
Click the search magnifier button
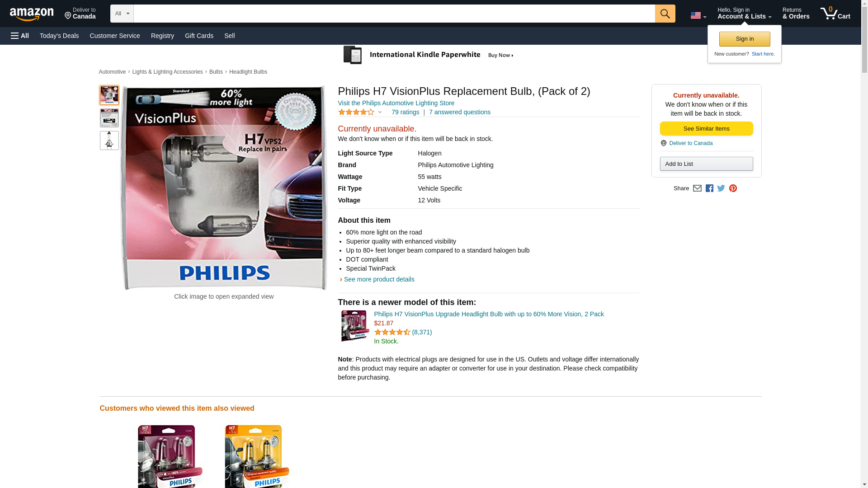pyautogui.click(x=665, y=14)
